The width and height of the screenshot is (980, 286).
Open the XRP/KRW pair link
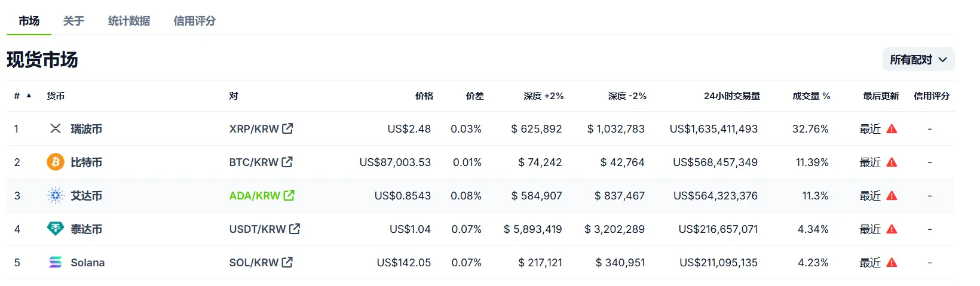[254, 128]
